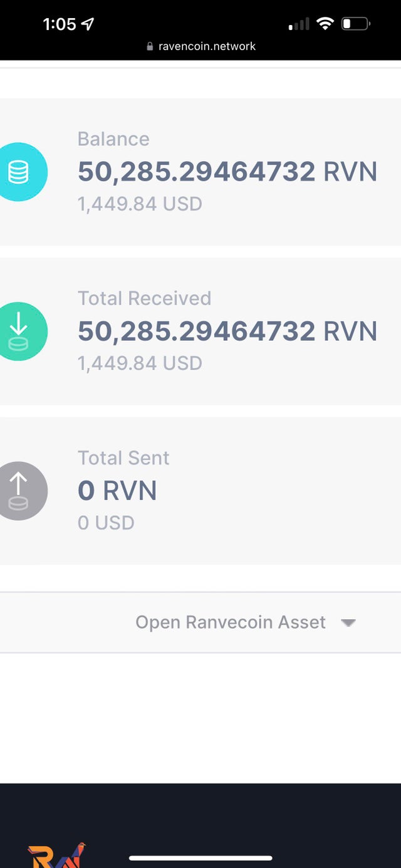Click the Open Ranvecoin Asset label
This screenshot has width=401, height=868.
(x=231, y=622)
